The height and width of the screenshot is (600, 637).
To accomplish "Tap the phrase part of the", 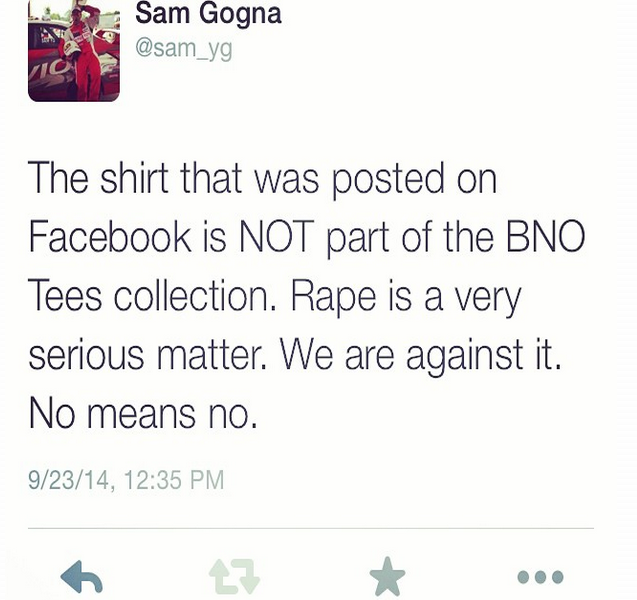I will pos(410,239).
